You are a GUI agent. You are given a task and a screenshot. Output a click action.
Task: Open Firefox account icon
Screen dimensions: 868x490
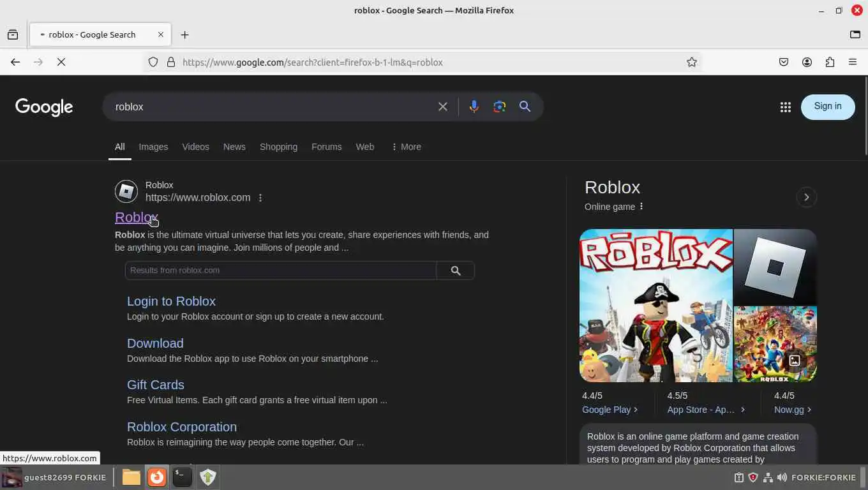(x=807, y=62)
